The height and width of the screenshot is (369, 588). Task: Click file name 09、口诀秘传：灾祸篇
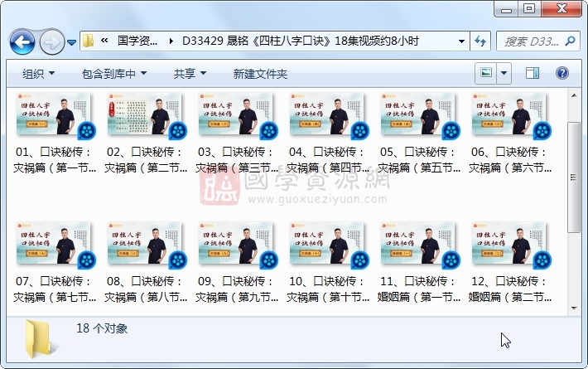click(x=237, y=289)
